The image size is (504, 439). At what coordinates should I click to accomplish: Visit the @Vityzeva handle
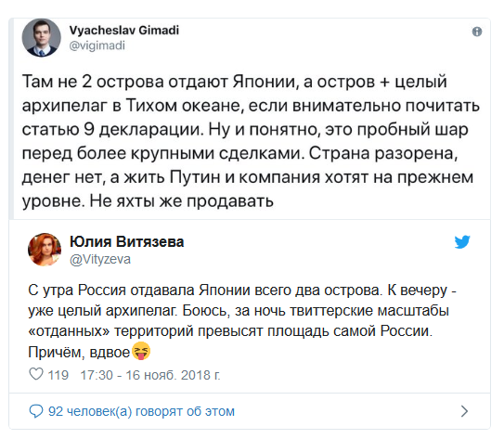point(100,259)
